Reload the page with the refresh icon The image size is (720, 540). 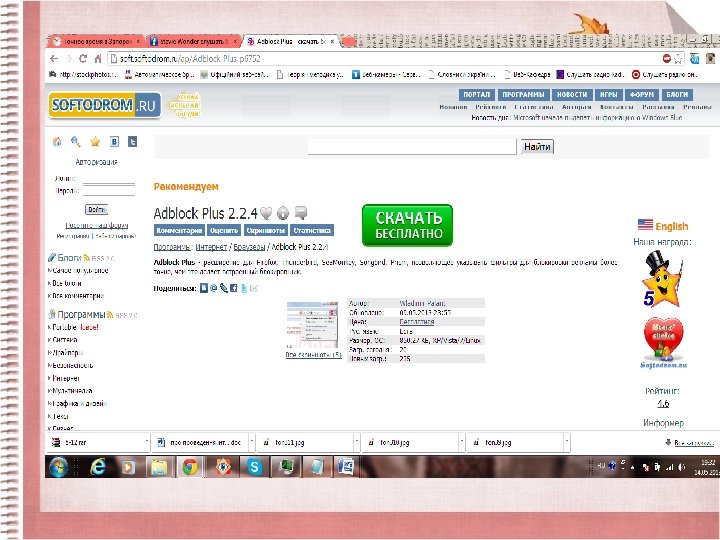click(x=83, y=59)
